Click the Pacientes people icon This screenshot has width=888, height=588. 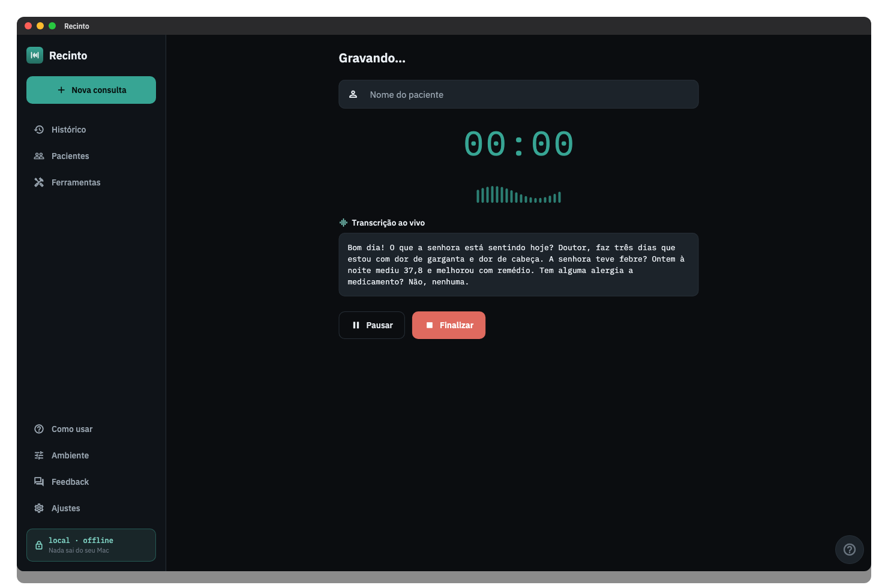point(39,156)
